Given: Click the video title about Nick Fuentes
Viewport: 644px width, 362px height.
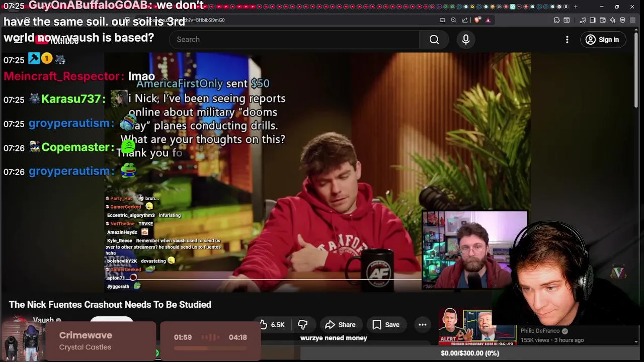Looking at the screenshot, I should tap(110, 305).
